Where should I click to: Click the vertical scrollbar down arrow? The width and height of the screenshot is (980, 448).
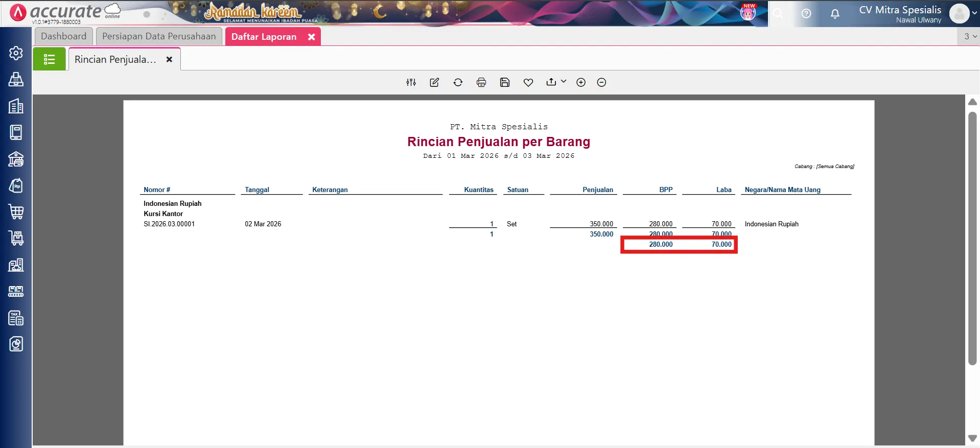pos(972,438)
